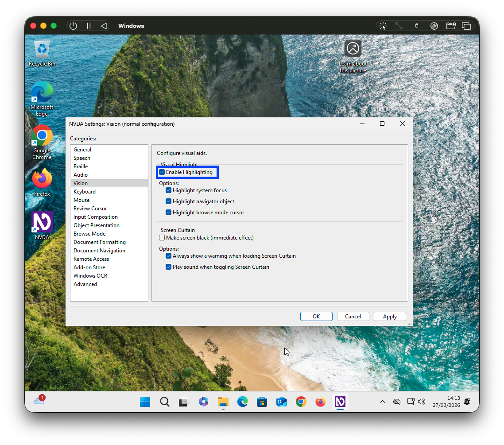Open File Explorer from the taskbar
The image size is (504, 445).
(x=223, y=402)
